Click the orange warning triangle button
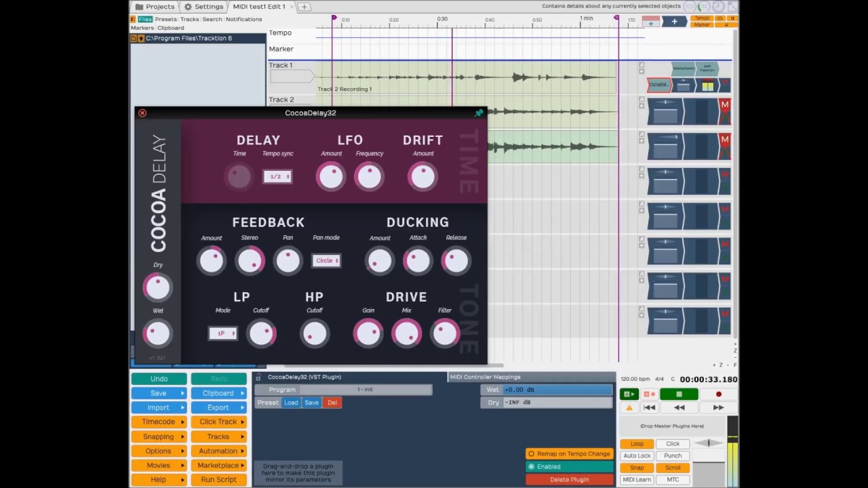 coord(629,407)
